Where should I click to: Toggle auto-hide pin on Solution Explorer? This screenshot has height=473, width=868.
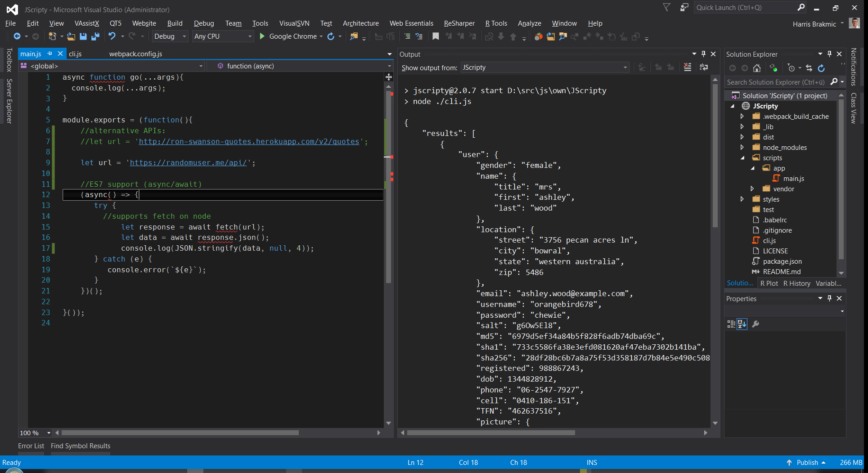(x=829, y=54)
